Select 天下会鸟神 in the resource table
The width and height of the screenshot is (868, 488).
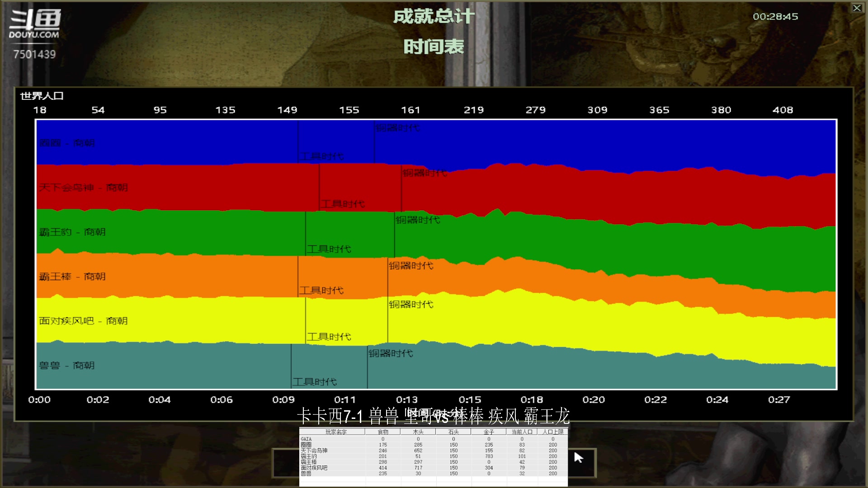point(433,450)
